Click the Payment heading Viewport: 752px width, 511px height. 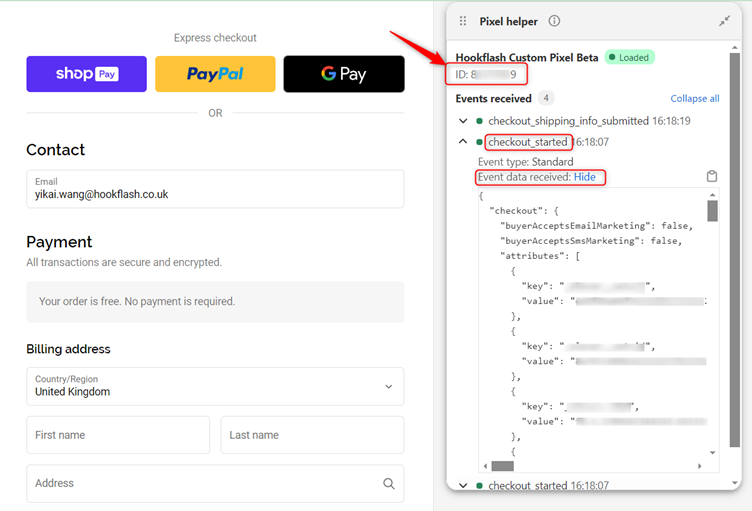click(x=59, y=242)
